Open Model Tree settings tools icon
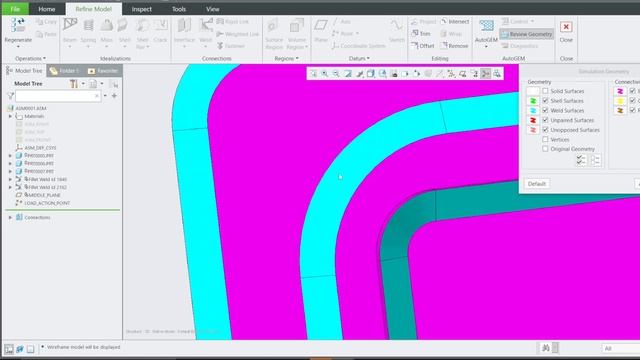The width and height of the screenshot is (640, 360). (x=73, y=84)
